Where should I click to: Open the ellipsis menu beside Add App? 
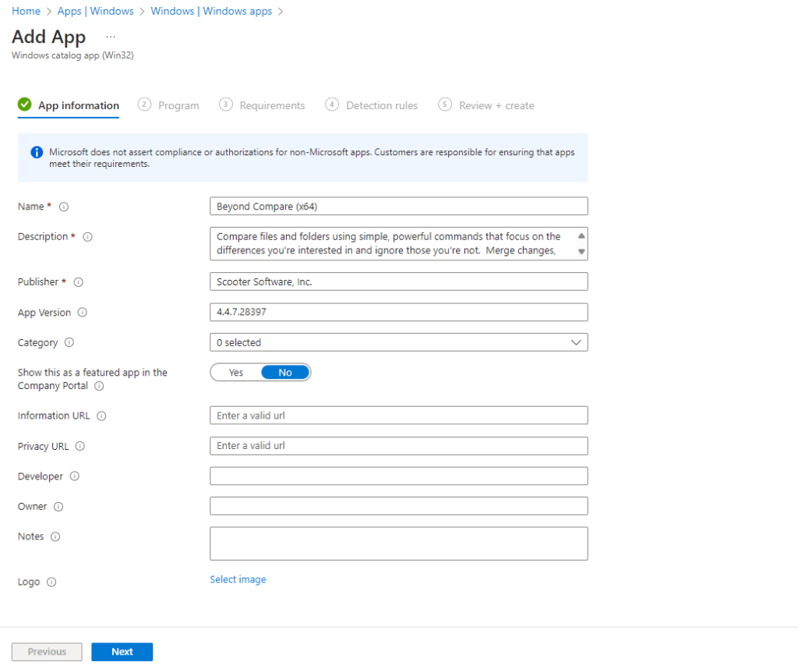point(111,37)
